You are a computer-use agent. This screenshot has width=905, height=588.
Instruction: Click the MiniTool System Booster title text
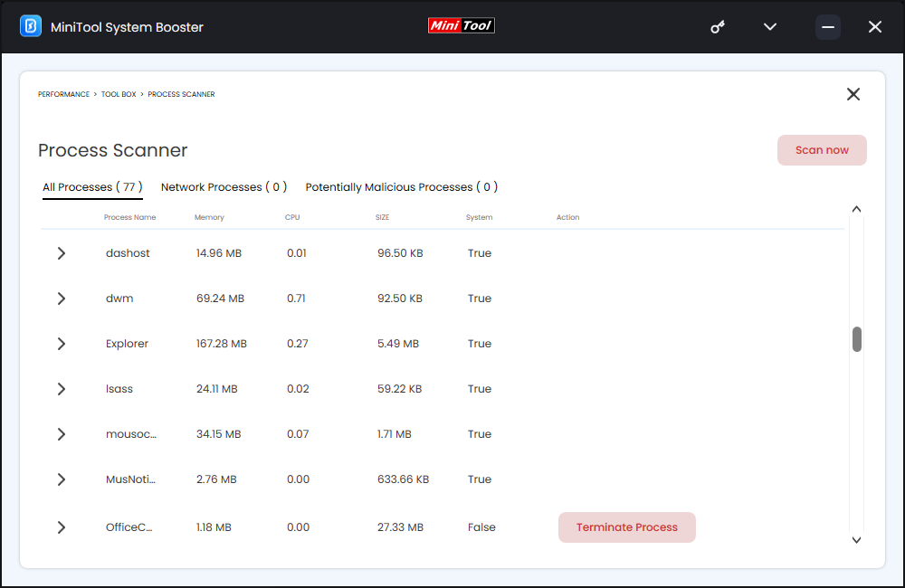[127, 27]
